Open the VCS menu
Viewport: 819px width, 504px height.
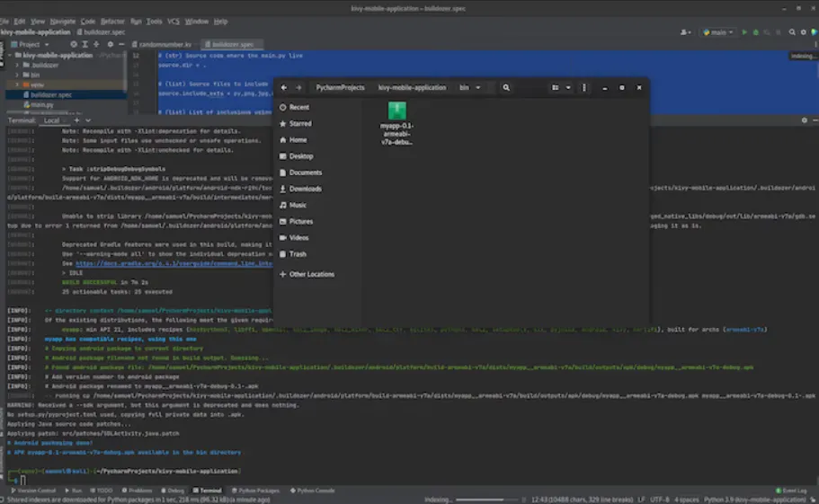174,22
